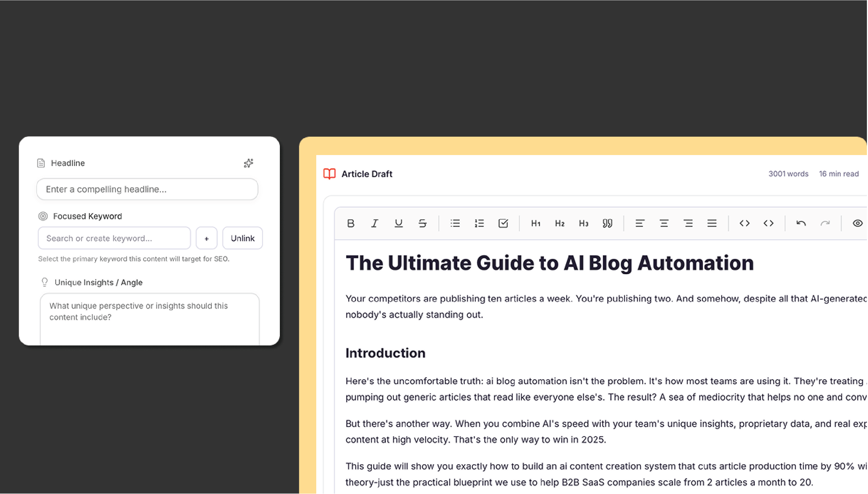Click into the compelling headline input
868x494 pixels.
point(147,189)
